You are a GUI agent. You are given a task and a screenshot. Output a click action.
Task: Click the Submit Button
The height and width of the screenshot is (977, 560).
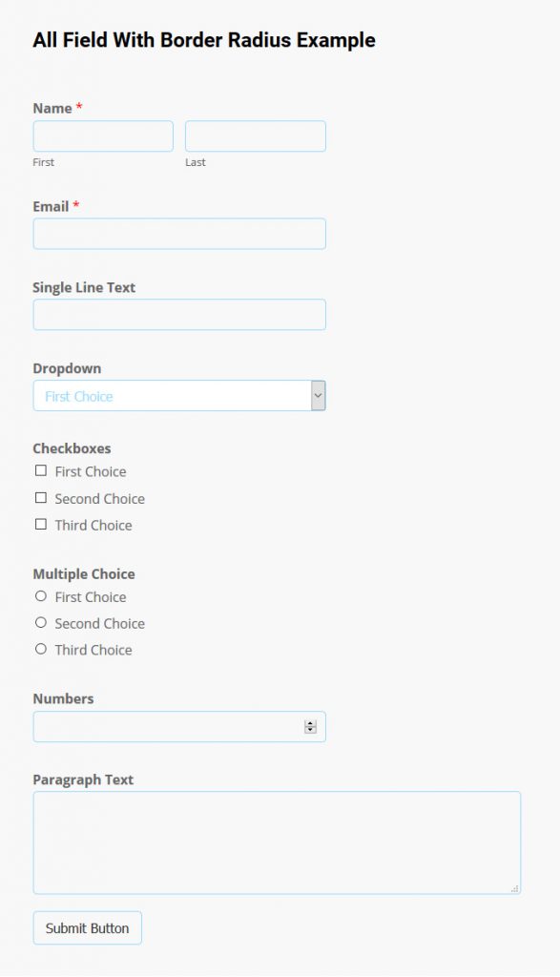(87, 927)
